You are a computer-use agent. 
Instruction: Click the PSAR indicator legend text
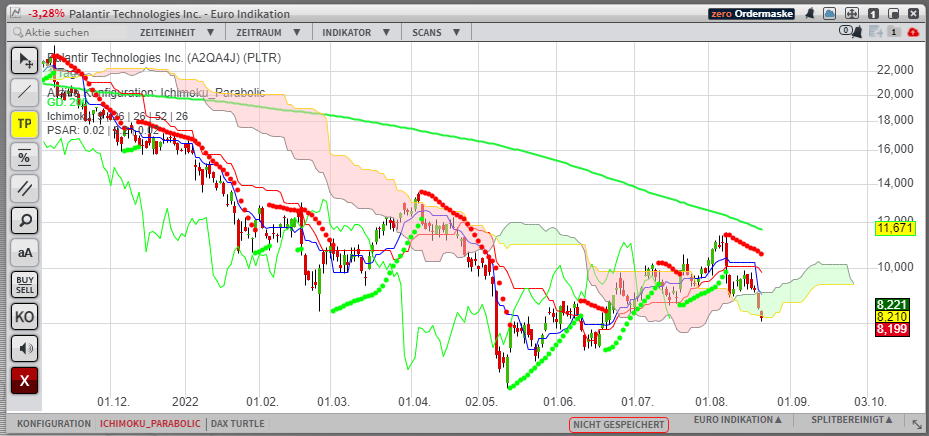(103, 130)
